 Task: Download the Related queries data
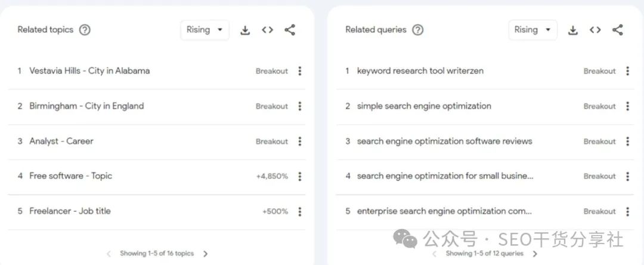[x=572, y=30]
